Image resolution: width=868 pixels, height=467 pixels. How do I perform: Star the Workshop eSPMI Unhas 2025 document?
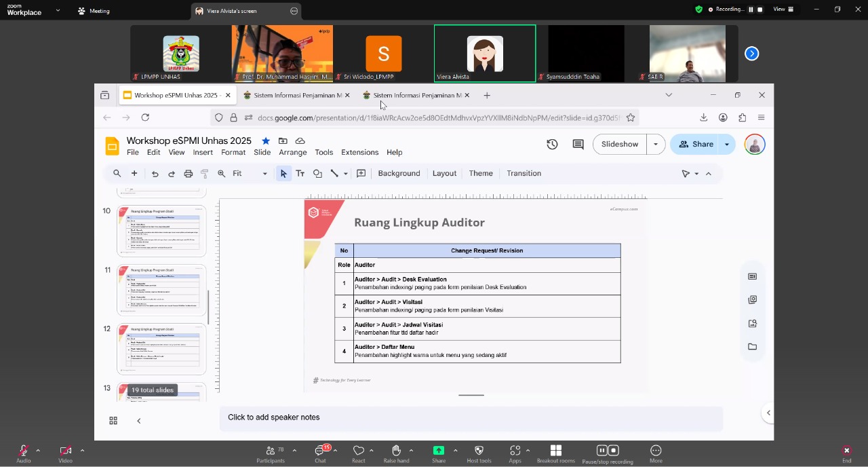(266, 141)
